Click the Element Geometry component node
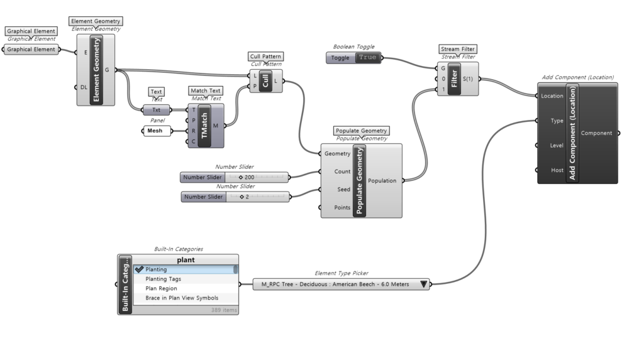This screenshot has width=644, height=341. click(x=96, y=70)
